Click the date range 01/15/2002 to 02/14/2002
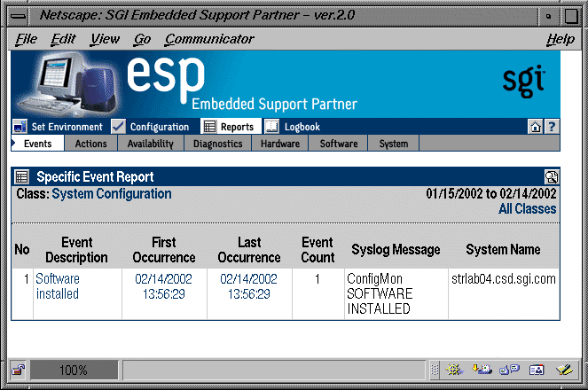 pyautogui.click(x=490, y=194)
